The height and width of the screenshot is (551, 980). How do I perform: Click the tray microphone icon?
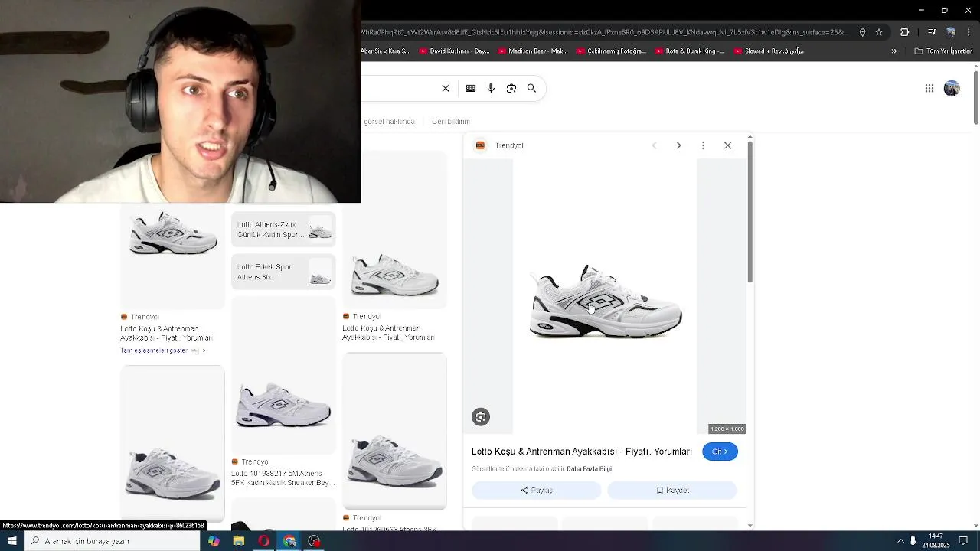913,541
